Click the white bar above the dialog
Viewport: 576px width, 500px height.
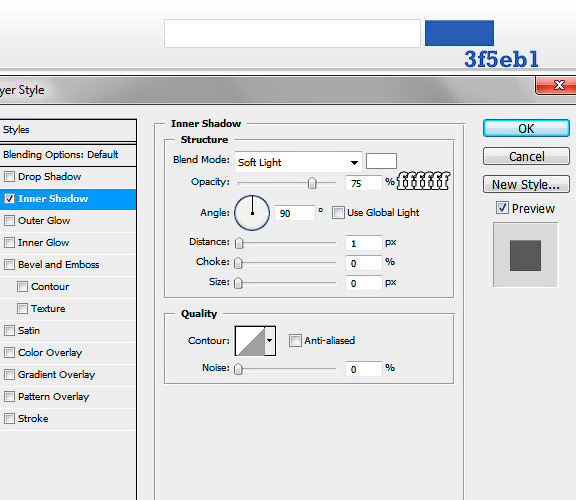tap(292, 33)
